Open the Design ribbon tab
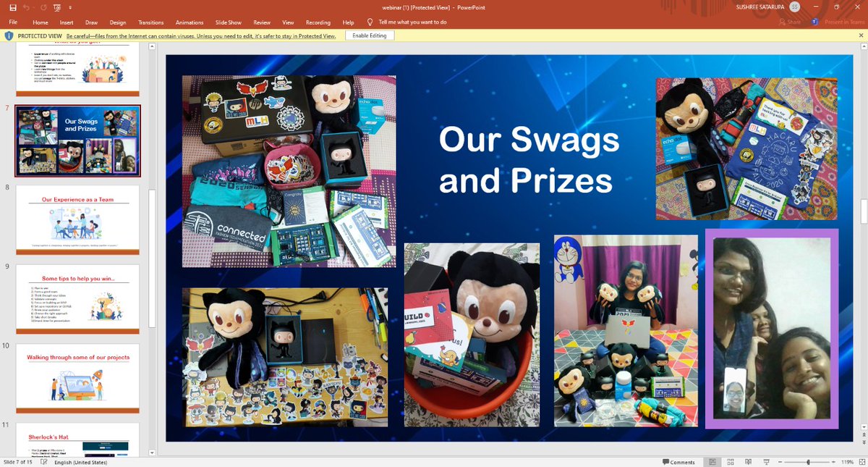The image size is (868, 467). click(x=118, y=22)
